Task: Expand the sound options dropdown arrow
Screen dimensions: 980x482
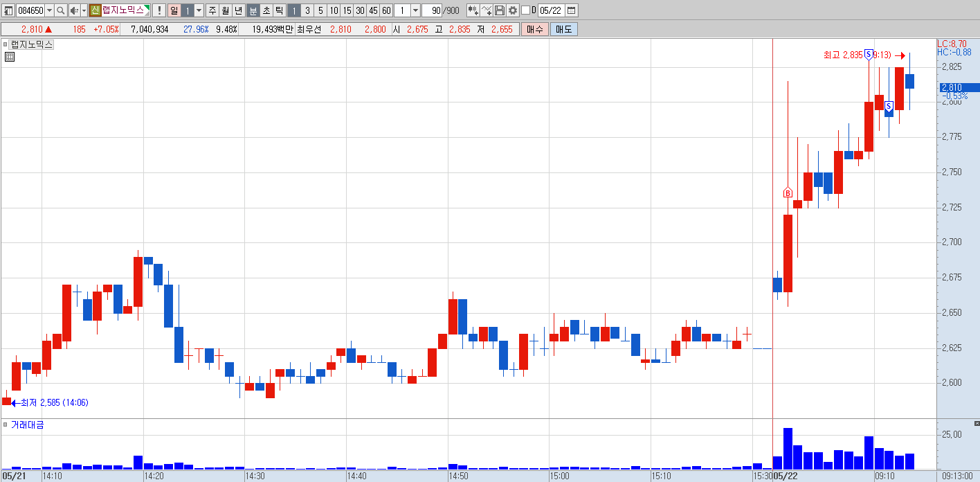Action: tap(84, 10)
